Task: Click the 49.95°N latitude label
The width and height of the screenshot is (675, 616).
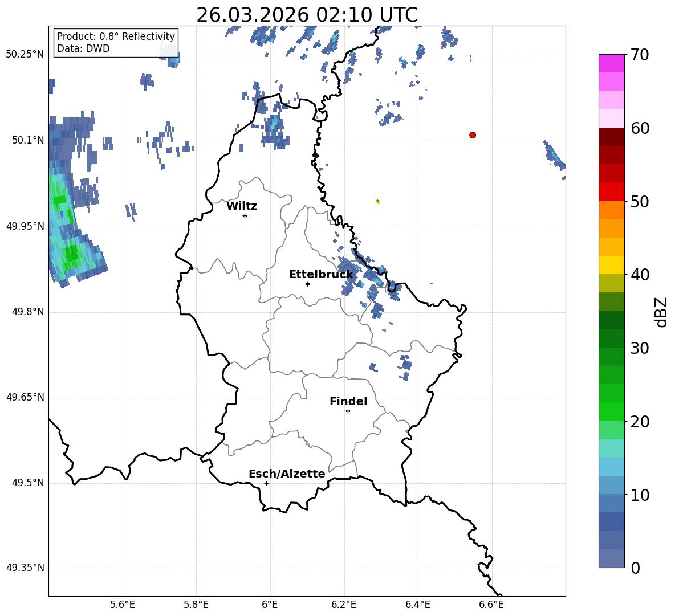Action: (x=25, y=226)
